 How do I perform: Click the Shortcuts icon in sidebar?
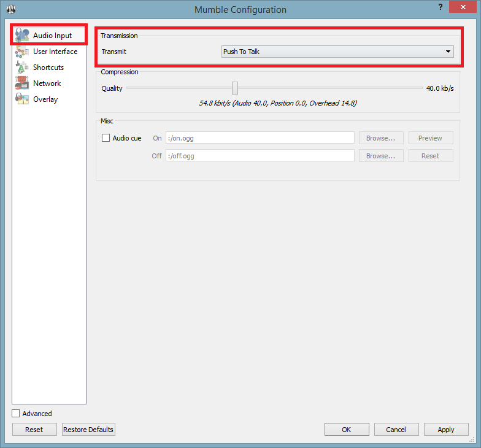22,68
